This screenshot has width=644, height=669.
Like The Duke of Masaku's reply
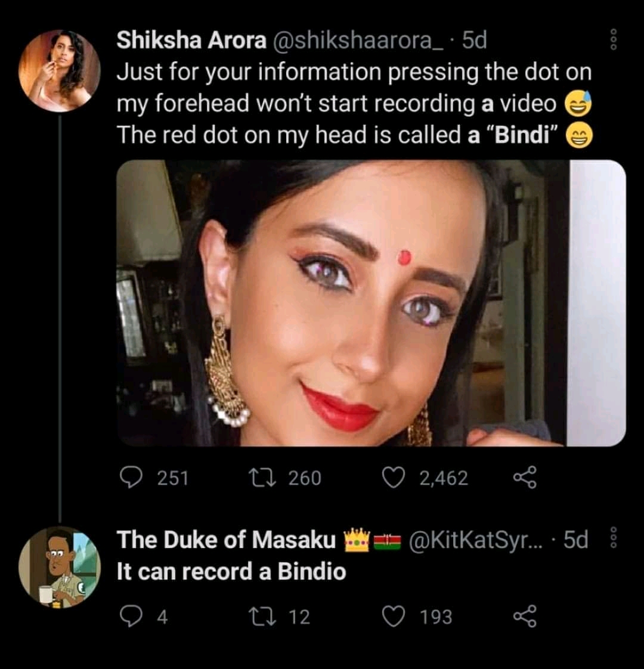[x=392, y=617]
